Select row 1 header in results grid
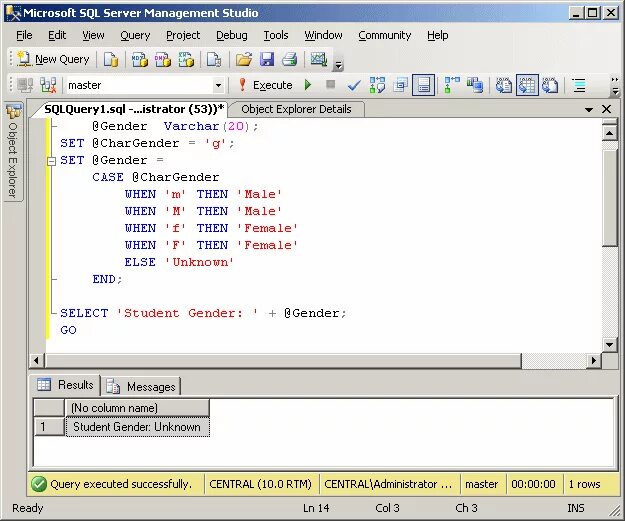The width and height of the screenshot is (625, 521). [49, 427]
